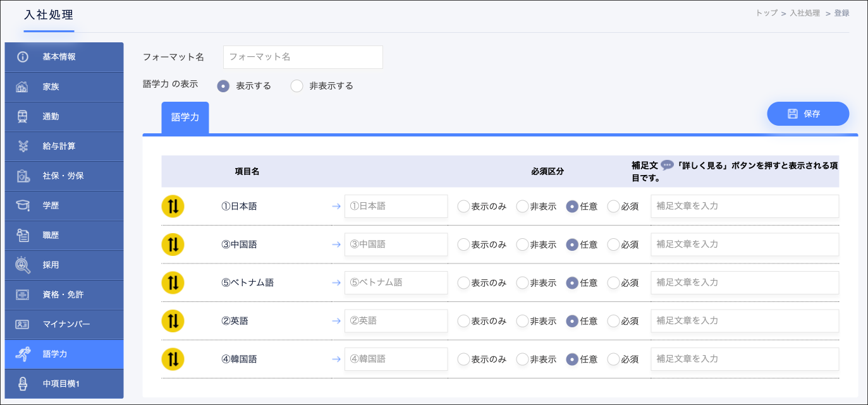This screenshot has height=405, width=868.
Task: Click the 基本情報 info icon in sidebar
Action: point(23,57)
